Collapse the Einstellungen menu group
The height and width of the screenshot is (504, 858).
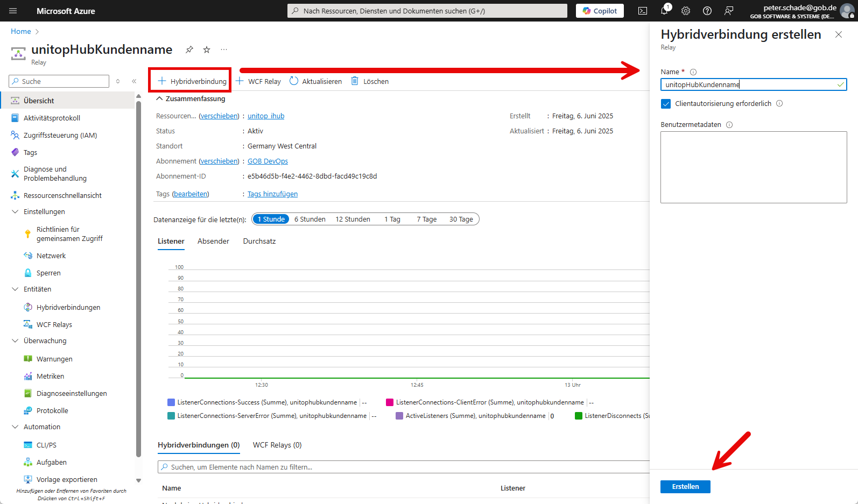[x=15, y=212]
